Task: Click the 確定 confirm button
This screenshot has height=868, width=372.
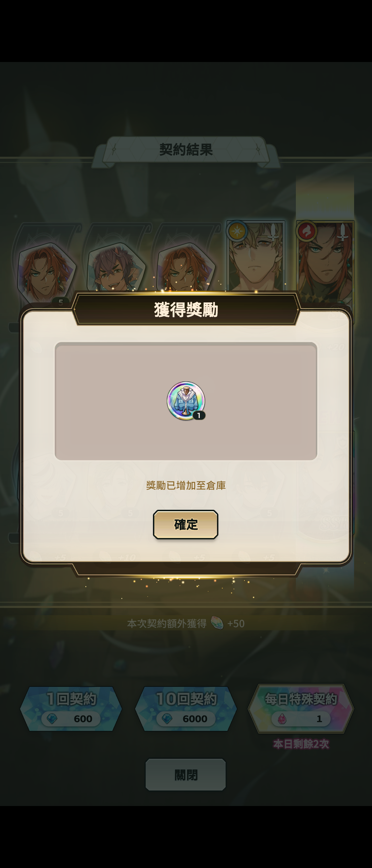Action: coord(186,524)
